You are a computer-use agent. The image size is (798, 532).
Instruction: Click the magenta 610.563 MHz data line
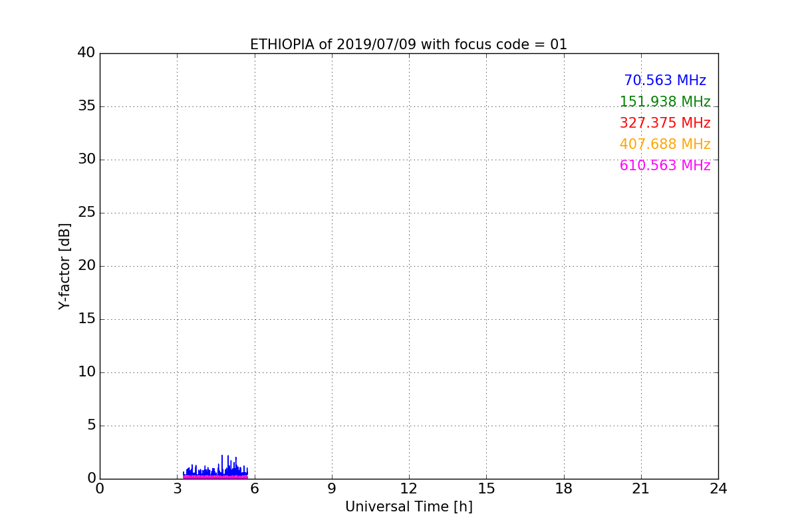coord(215,477)
